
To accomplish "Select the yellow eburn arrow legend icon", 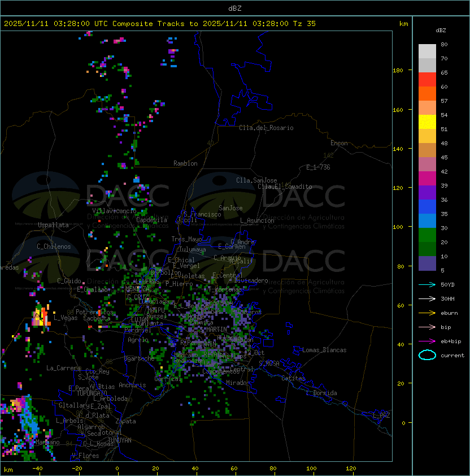I will [x=427, y=313].
